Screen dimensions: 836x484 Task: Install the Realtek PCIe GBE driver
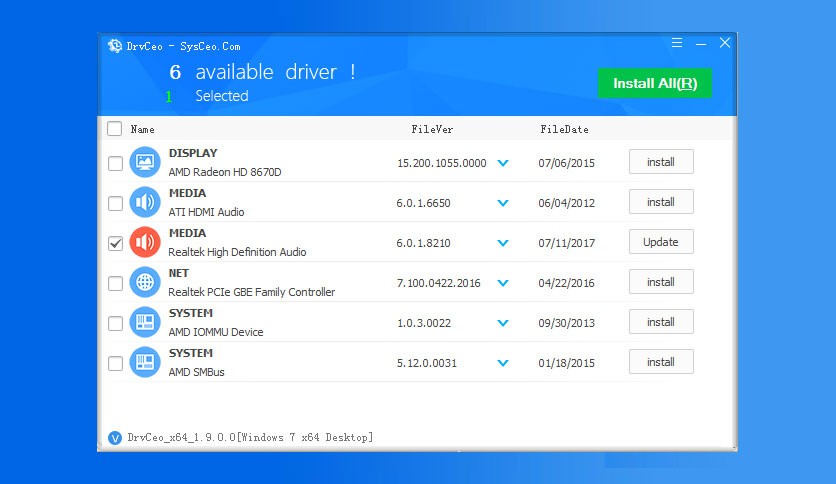(x=661, y=282)
